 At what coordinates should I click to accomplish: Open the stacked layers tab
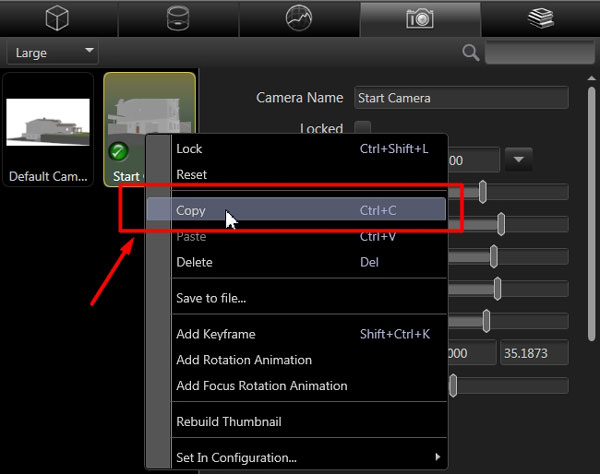point(540,18)
